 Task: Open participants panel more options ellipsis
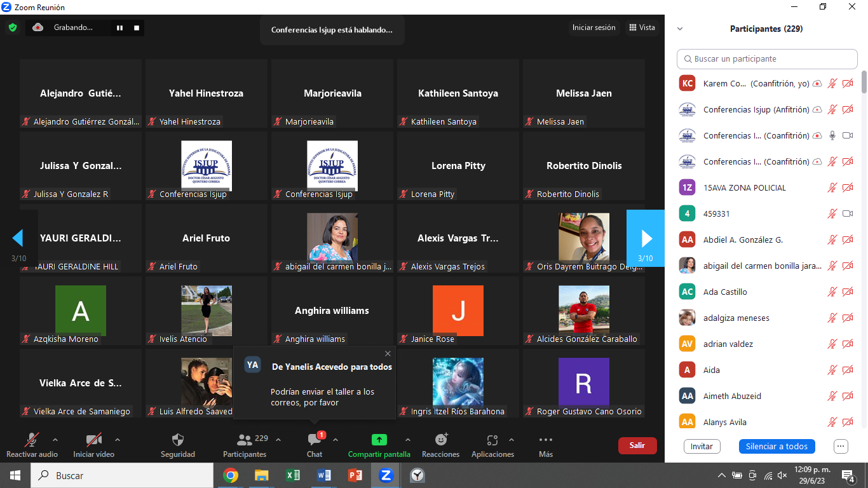(841, 446)
